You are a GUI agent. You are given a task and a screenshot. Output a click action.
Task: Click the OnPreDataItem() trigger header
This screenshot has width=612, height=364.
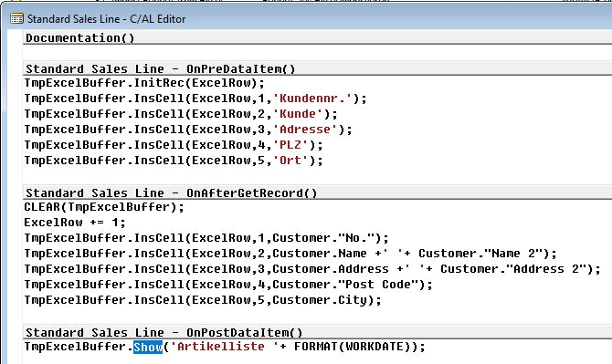[161, 69]
